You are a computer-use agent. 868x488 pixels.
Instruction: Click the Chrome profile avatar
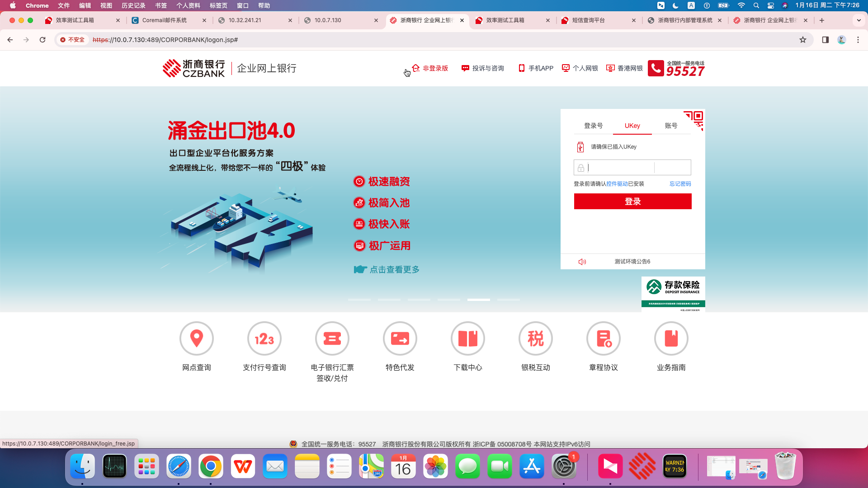tap(842, 40)
